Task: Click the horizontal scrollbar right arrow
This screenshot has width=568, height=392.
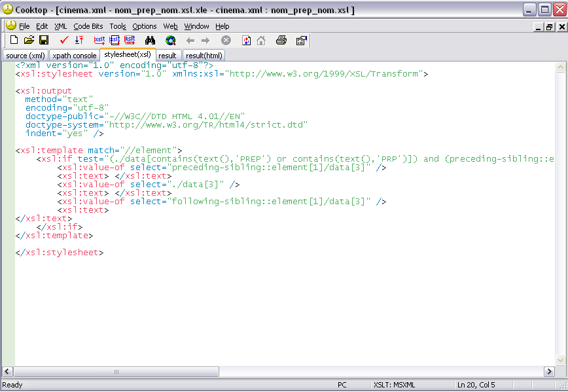Action: click(x=549, y=371)
